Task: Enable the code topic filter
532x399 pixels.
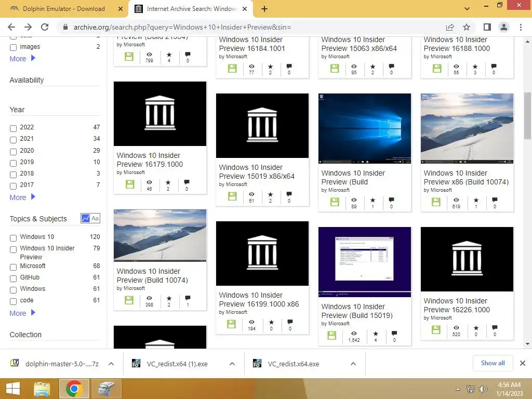Action: [13, 301]
